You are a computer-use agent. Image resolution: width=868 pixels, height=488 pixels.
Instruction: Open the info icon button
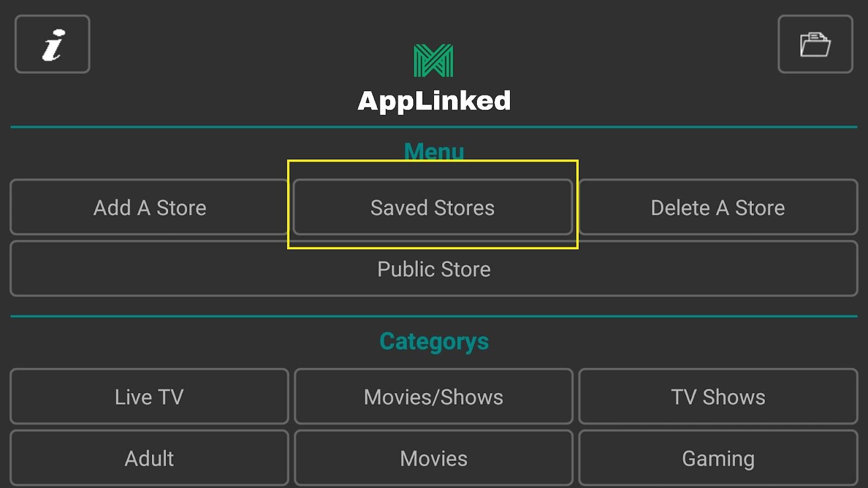pos(52,44)
